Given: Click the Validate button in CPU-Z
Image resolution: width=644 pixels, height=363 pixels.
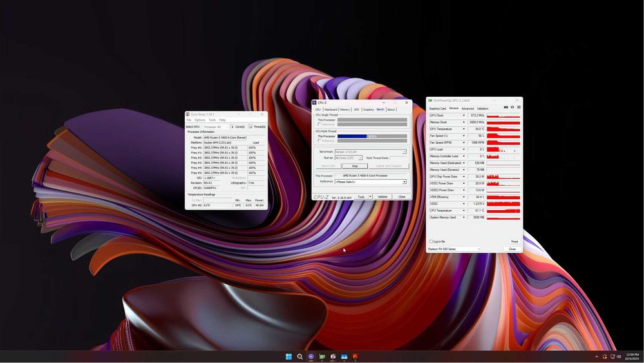Looking at the screenshot, I should [x=383, y=197].
